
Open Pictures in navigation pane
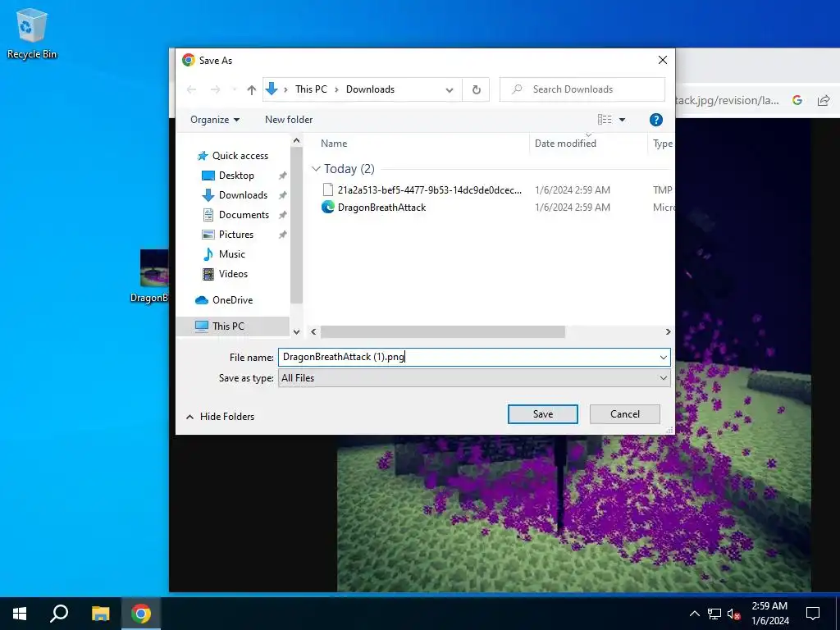[235, 235]
